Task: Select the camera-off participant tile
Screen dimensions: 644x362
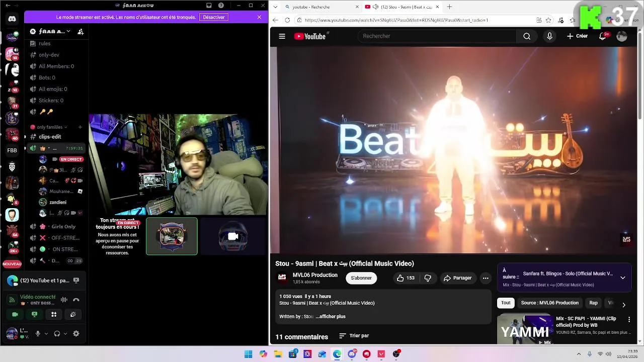Action: point(232,236)
